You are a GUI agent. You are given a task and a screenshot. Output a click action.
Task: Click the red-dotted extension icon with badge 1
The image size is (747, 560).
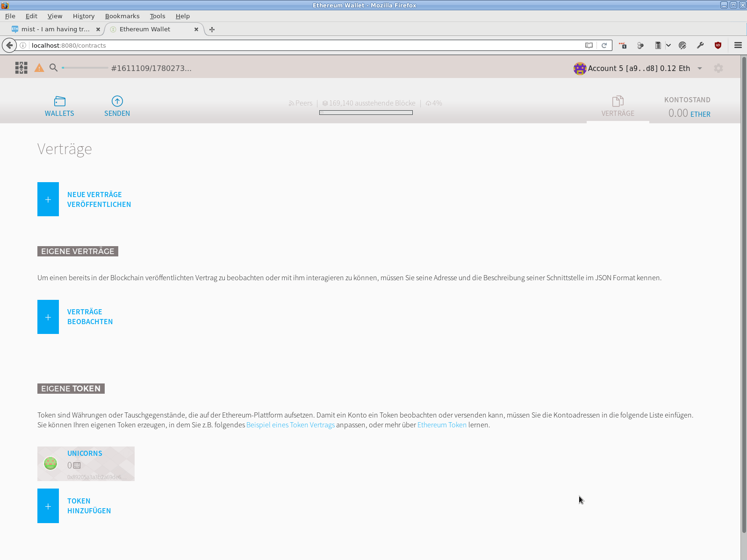coord(623,45)
